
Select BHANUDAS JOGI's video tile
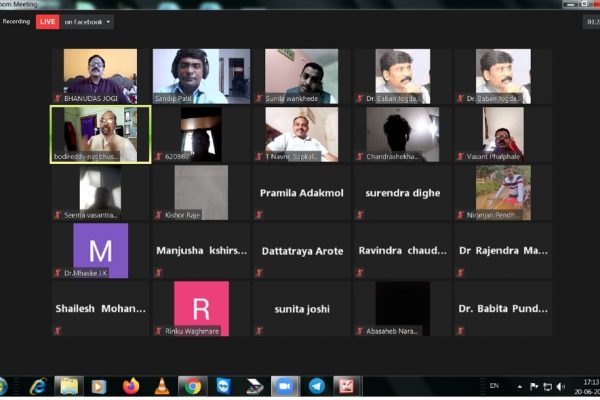[x=100, y=76]
